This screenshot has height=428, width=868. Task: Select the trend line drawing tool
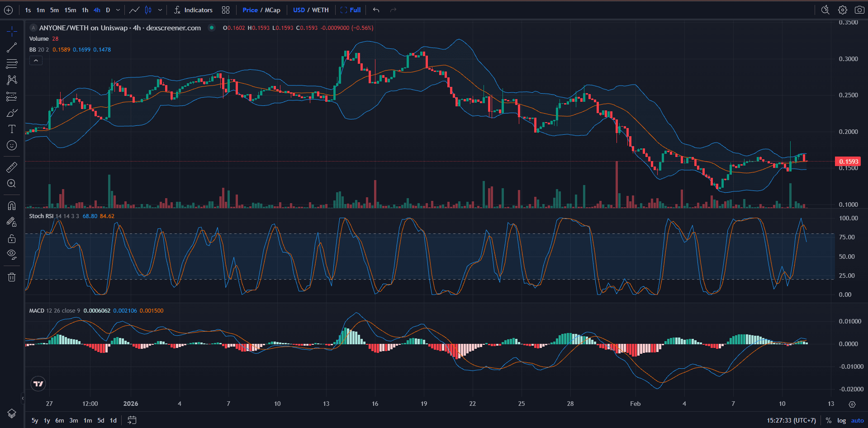11,48
